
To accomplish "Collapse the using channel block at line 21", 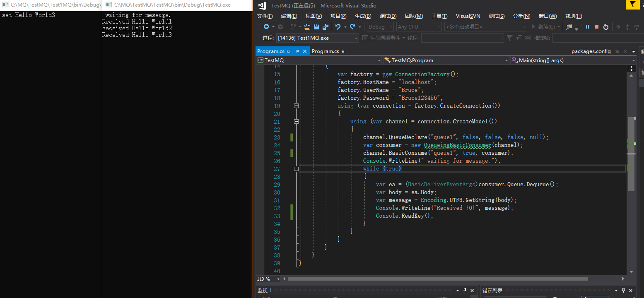I will point(296,121).
